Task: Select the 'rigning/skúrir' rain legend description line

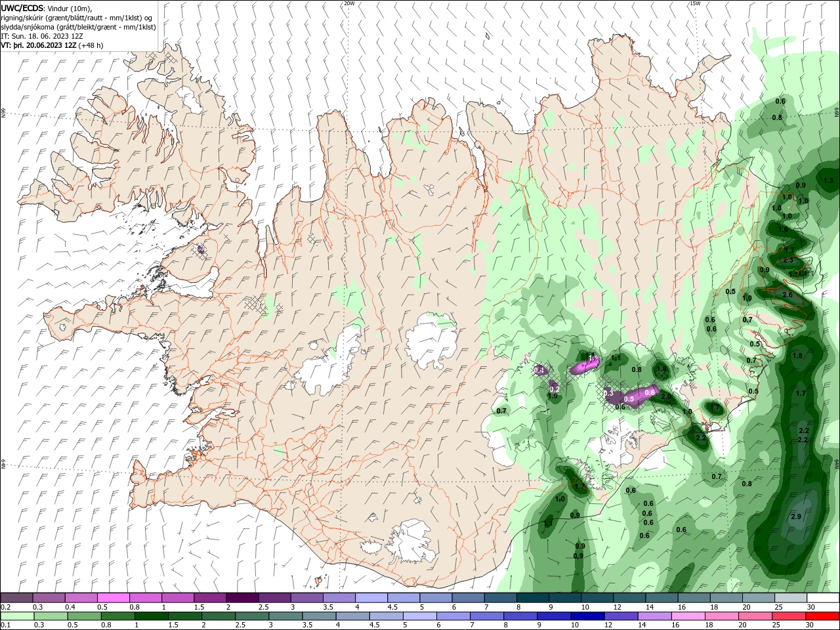Action: coord(75,18)
